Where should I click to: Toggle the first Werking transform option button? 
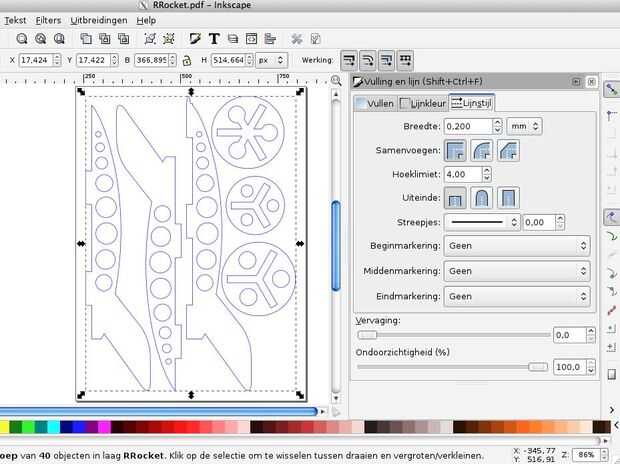pyautogui.click(x=349, y=61)
